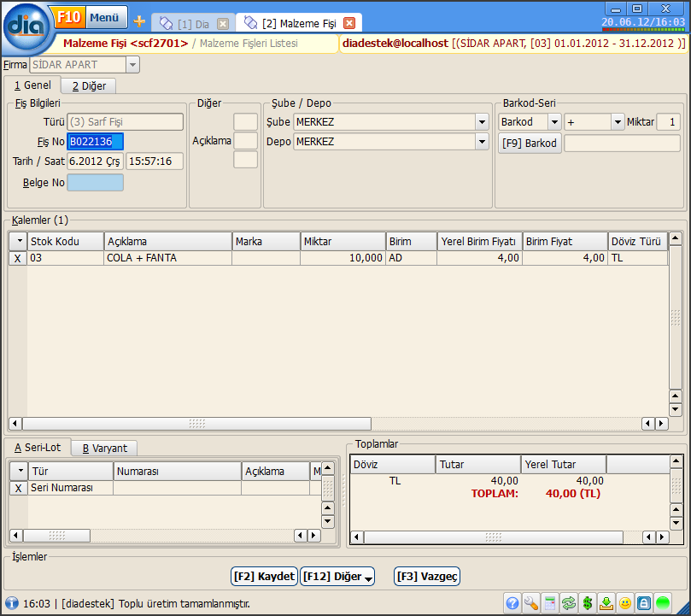
Task: Click the stock code 03 cell
Action: [x=66, y=258]
